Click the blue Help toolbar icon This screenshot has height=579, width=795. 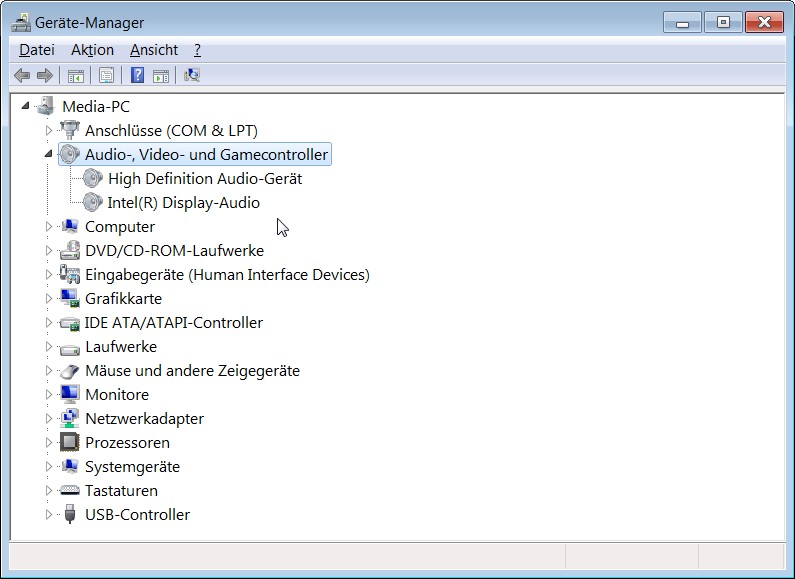click(x=137, y=75)
